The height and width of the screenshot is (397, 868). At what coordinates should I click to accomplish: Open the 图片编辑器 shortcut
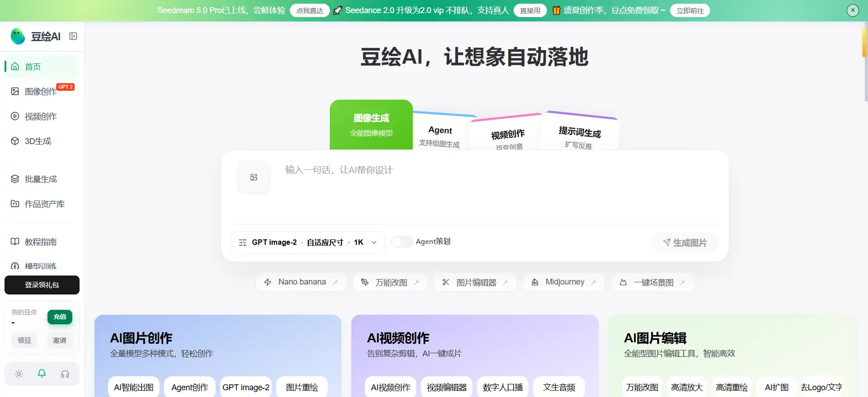tap(475, 282)
